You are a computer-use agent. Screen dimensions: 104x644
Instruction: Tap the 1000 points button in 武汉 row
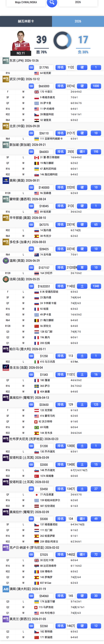tap(96, 86)
